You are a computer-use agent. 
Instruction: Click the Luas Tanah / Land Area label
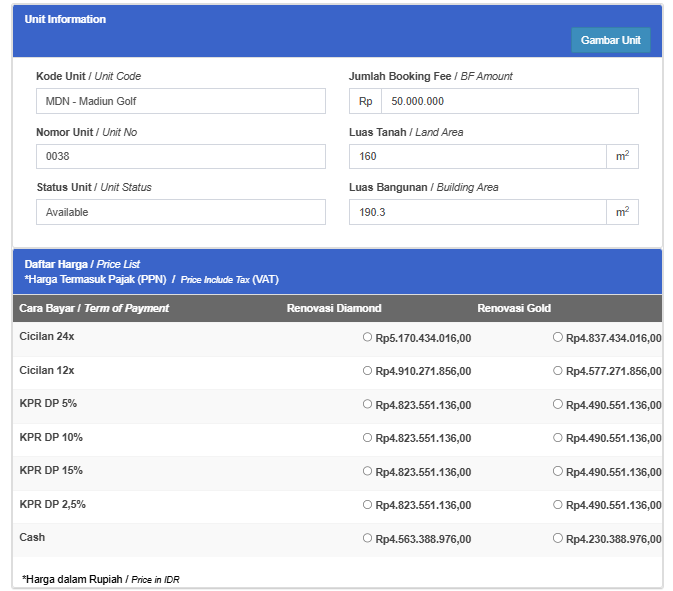click(406, 132)
